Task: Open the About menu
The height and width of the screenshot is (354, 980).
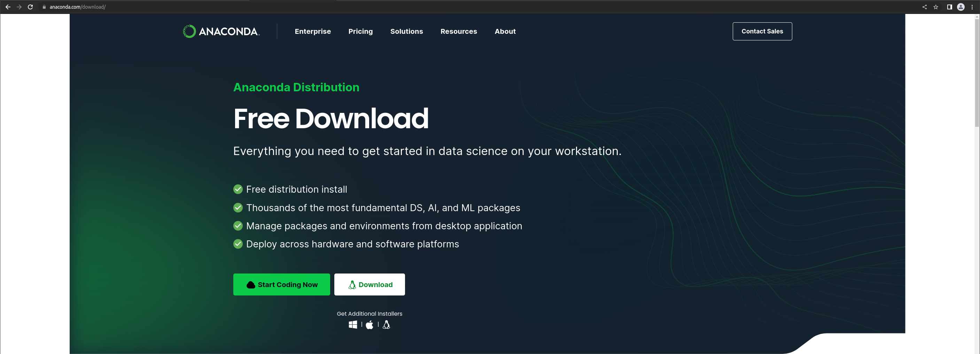Action: coord(505,31)
